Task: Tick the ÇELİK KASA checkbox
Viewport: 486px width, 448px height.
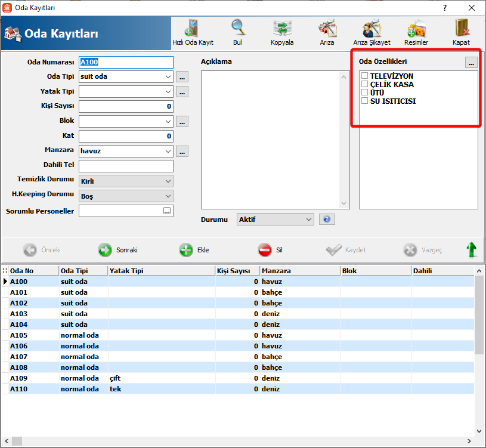Action: (364, 84)
